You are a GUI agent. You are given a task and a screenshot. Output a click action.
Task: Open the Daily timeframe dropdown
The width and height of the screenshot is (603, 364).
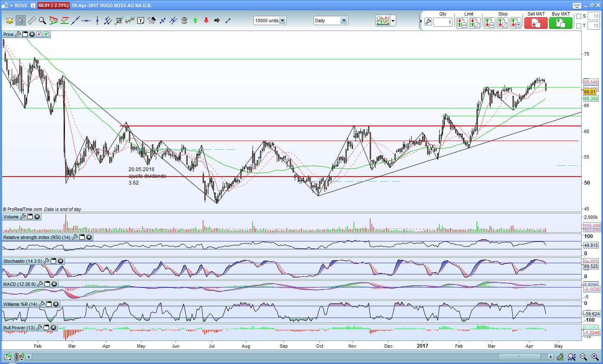point(343,21)
